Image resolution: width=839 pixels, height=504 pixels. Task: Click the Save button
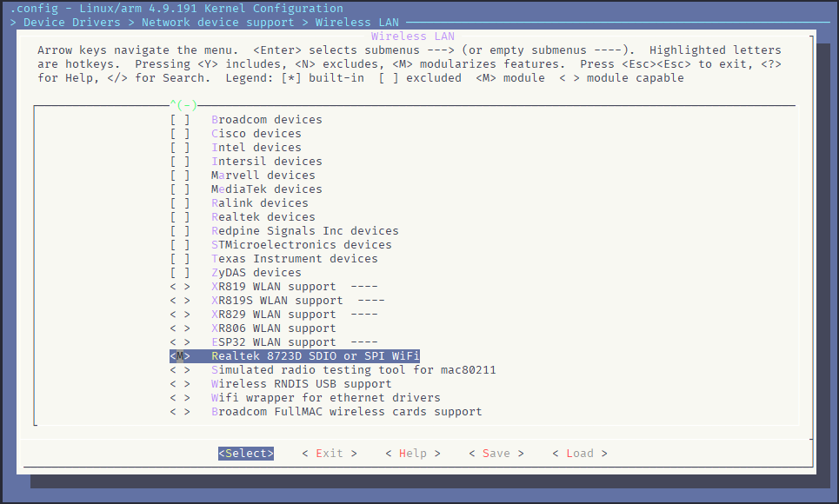496,454
